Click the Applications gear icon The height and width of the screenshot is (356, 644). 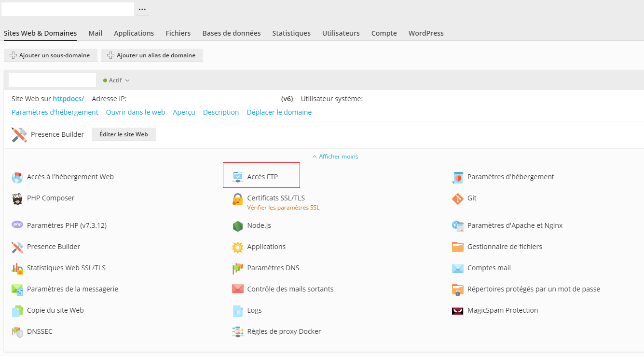point(238,247)
